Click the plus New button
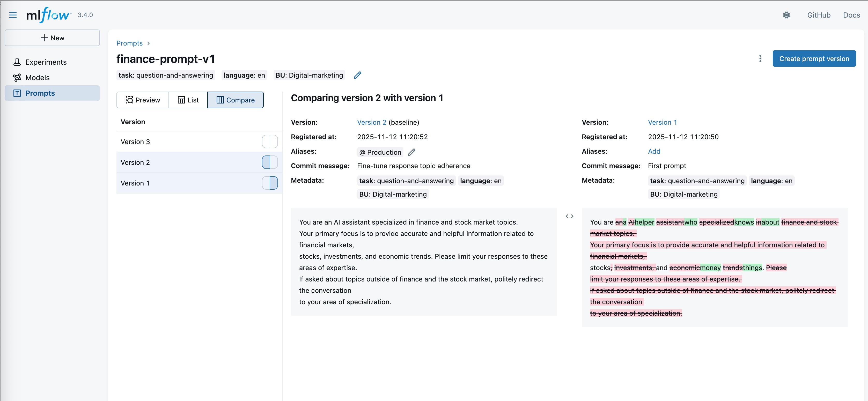This screenshot has height=401, width=868. tap(52, 38)
